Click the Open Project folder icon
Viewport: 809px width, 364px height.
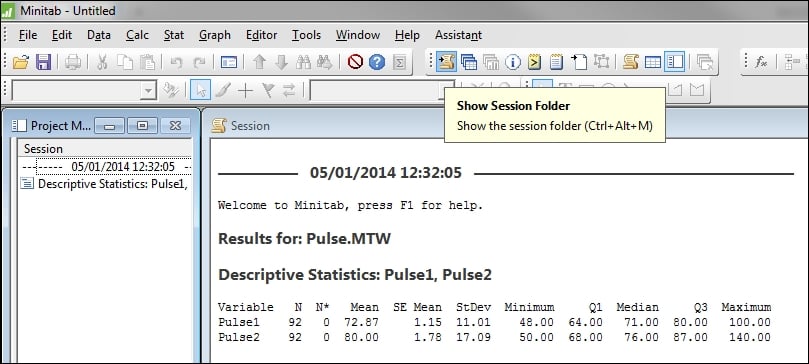pyautogui.click(x=21, y=62)
